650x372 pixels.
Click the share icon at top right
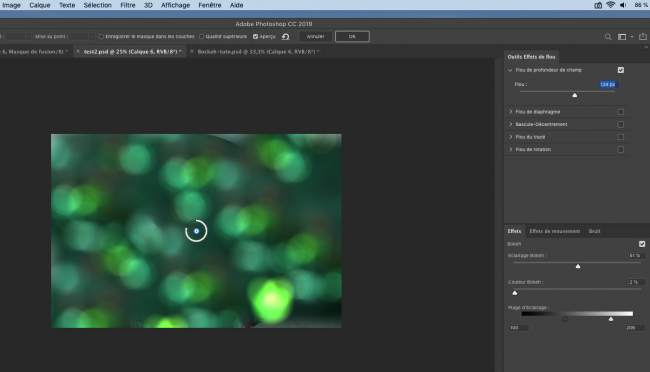tap(643, 36)
